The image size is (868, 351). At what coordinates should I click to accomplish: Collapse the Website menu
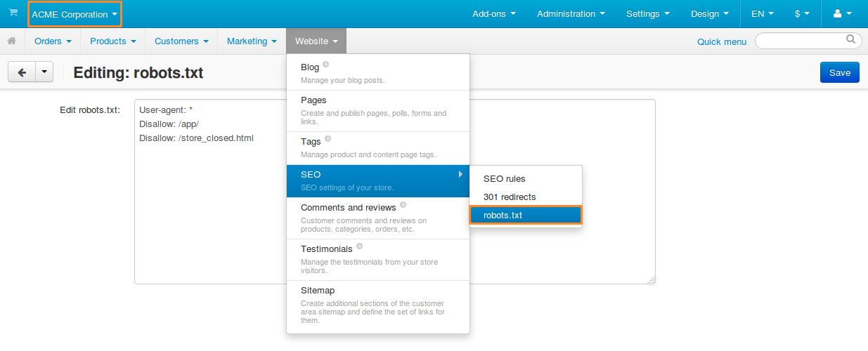[316, 41]
